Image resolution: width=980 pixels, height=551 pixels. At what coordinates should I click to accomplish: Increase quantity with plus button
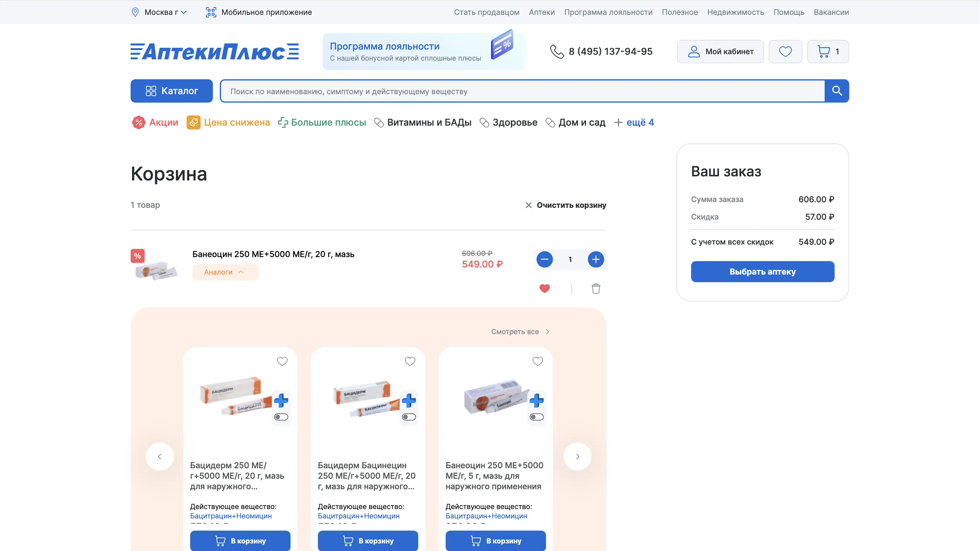point(596,259)
